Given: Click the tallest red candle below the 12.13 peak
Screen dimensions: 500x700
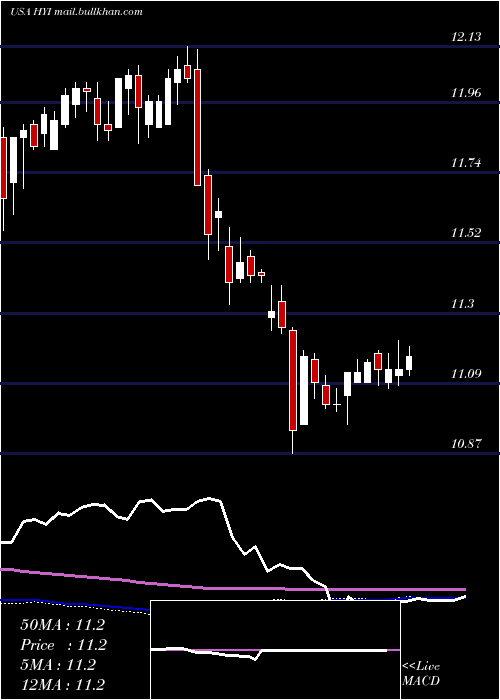Looking at the screenshot, I should click(197, 127).
